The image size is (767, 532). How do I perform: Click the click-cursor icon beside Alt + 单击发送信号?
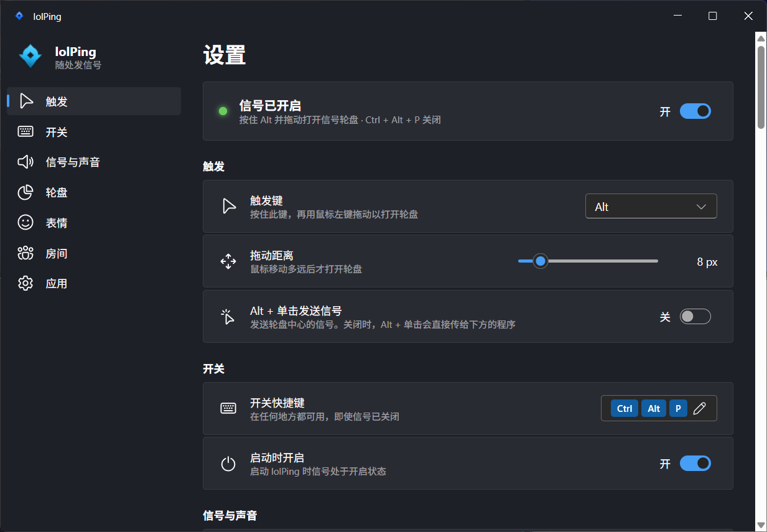click(228, 317)
